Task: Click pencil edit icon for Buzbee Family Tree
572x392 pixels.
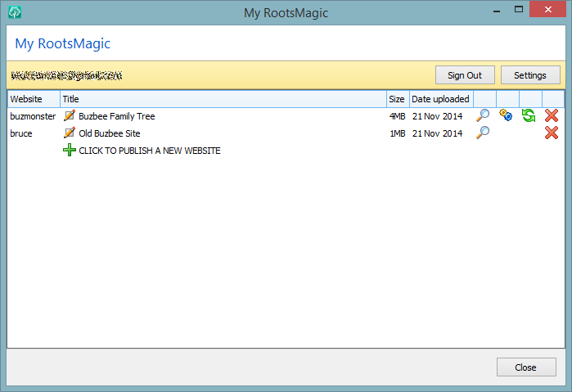Action: 70,115
